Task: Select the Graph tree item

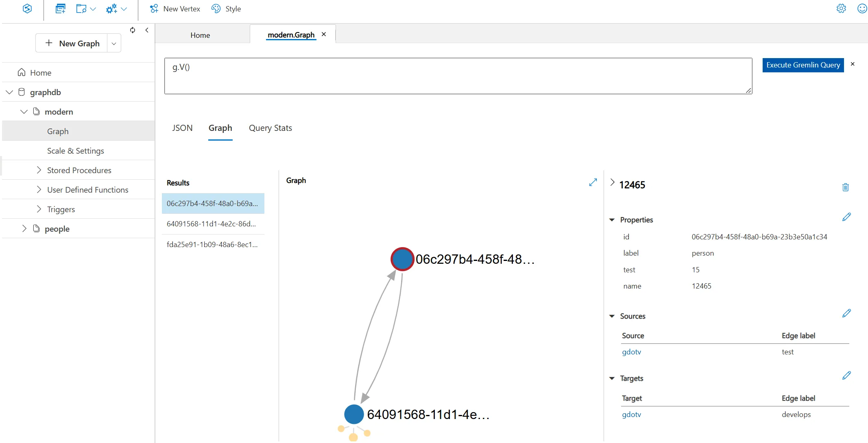Action: point(78,131)
